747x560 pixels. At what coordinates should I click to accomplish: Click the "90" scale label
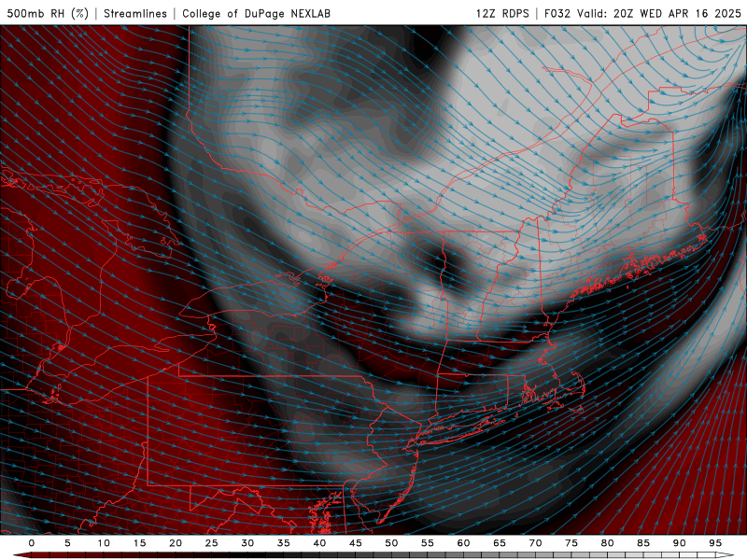click(x=680, y=543)
